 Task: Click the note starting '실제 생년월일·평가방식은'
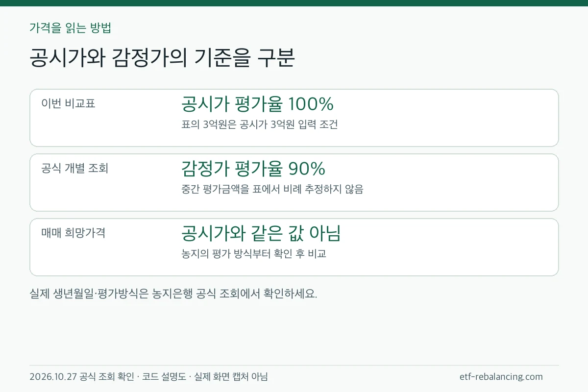173,294
